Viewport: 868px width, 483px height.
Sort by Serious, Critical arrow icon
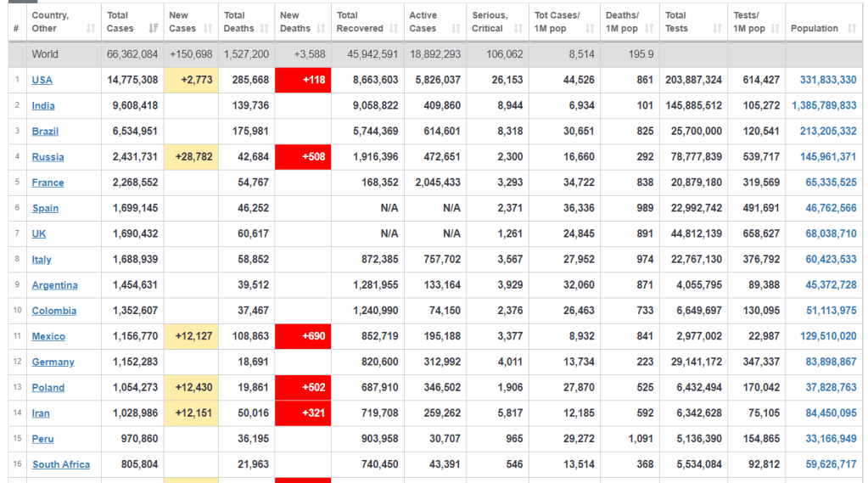518,29
